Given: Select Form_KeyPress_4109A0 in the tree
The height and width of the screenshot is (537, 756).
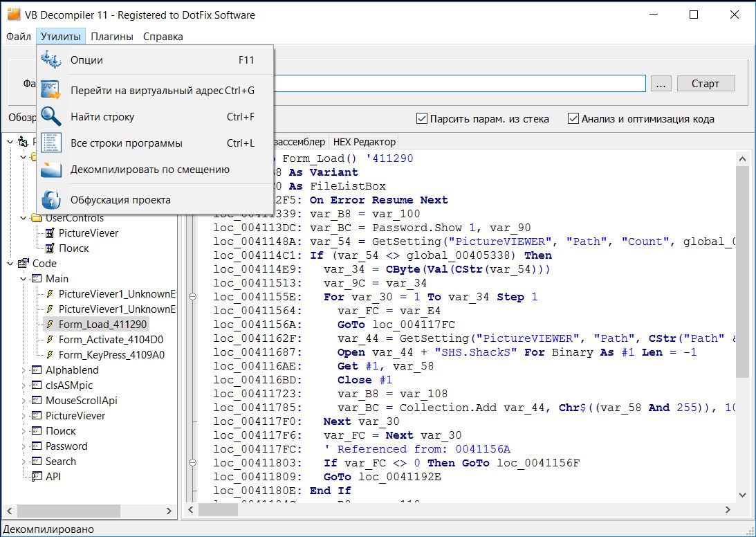Looking at the screenshot, I should pos(111,355).
